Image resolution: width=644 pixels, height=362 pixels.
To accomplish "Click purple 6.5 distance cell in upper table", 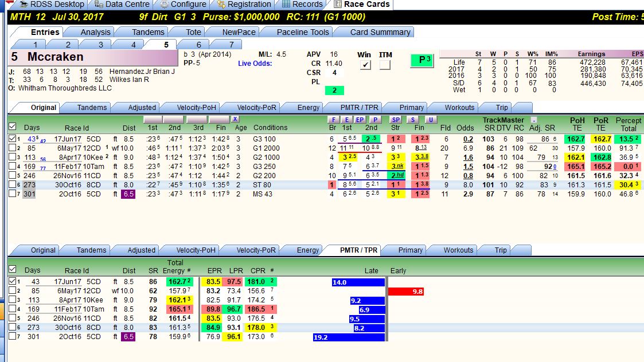I will [128, 194].
